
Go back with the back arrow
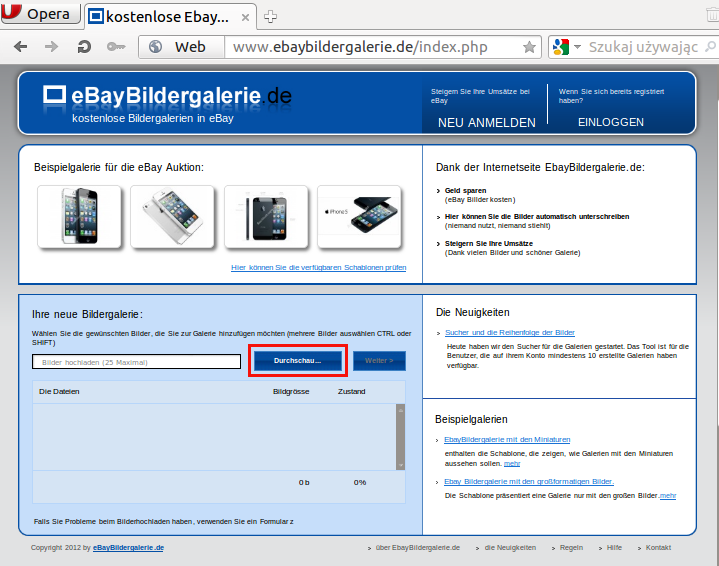click(20, 46)
